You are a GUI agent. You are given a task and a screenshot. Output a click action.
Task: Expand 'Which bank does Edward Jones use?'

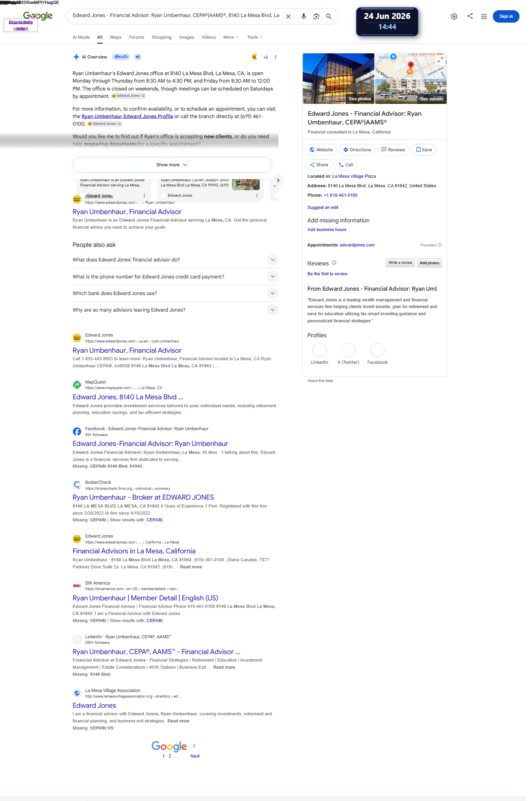click(175, 293)
